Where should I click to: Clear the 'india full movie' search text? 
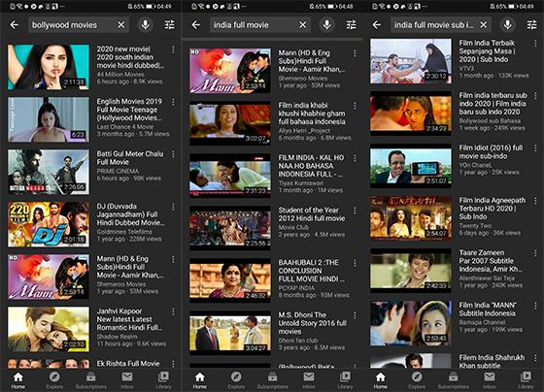[x=303, y=25]
